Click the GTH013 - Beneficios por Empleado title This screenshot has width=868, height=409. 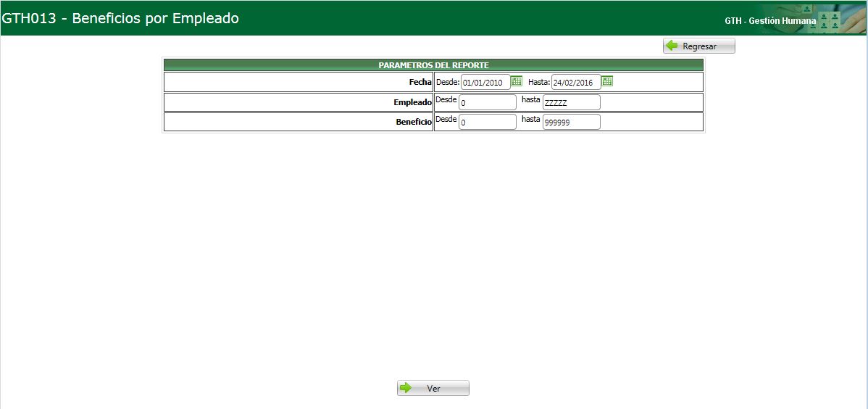(120, 18)
